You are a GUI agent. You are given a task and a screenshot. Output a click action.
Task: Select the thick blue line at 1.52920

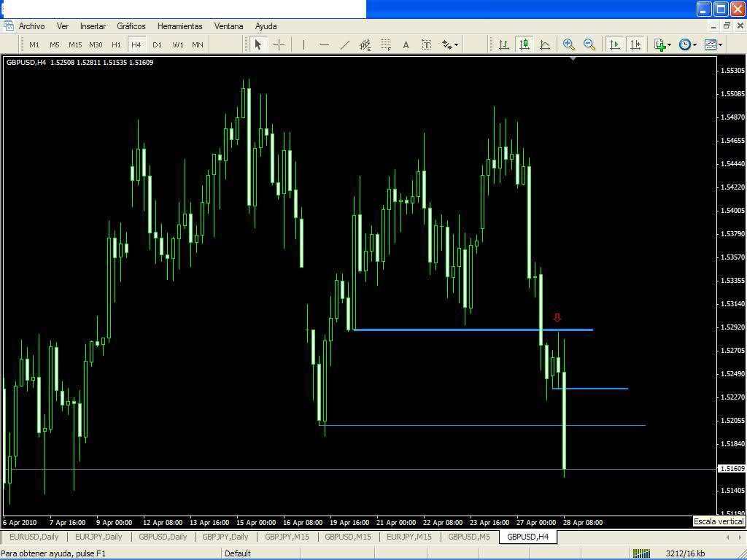click(473, 330)
